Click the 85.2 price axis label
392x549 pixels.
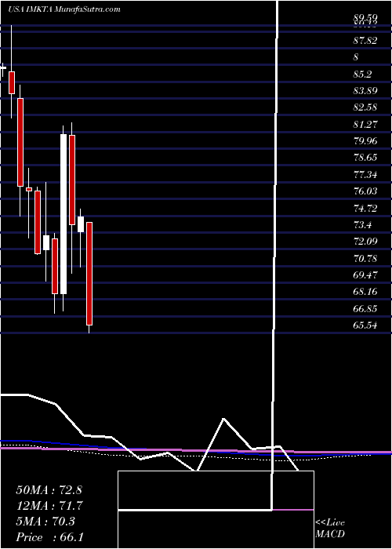(x=362, y=75)
